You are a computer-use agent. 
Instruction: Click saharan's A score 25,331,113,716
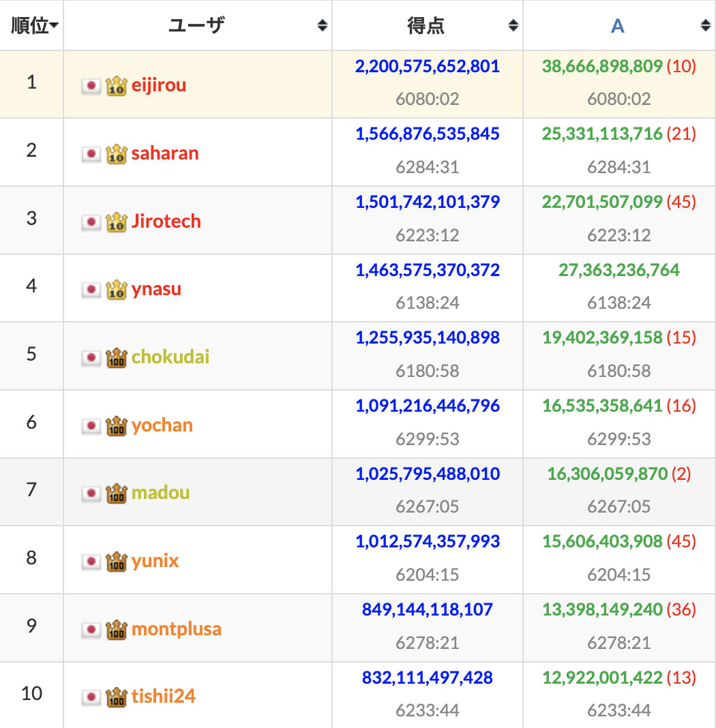click(601, 134)
